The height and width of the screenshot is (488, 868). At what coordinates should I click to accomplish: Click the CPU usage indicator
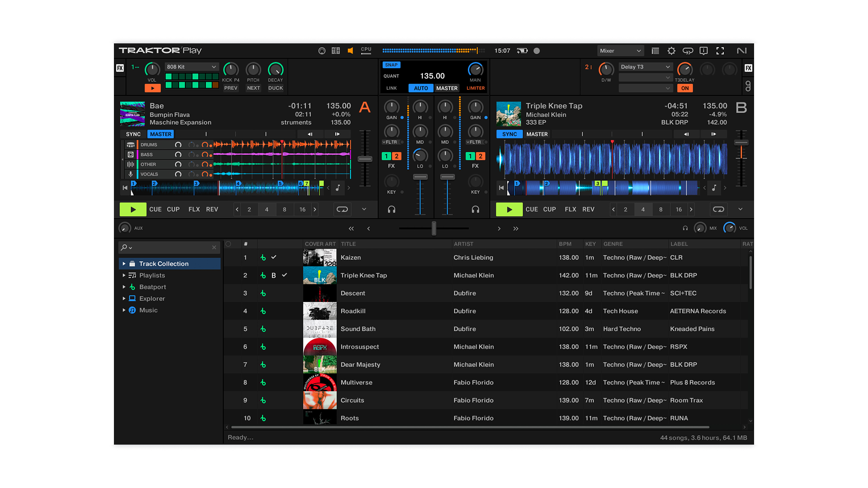(x=366, y=50)
